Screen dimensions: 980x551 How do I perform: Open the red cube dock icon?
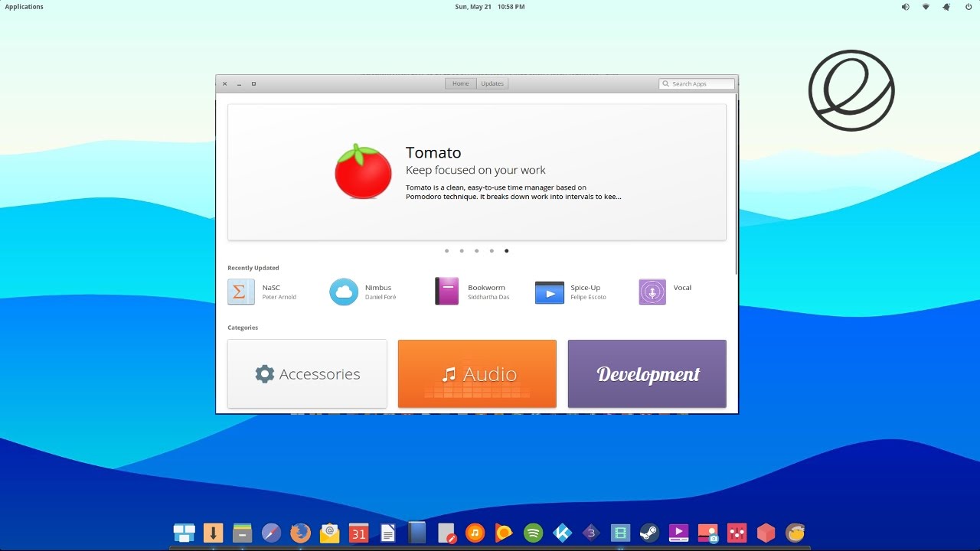pyautogui.click(x=766, y=533)
